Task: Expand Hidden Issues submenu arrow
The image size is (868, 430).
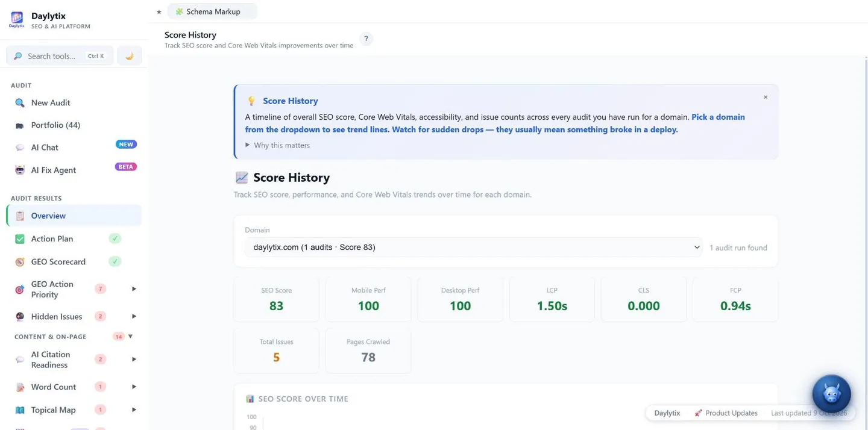Action: [x=134, y=316]
